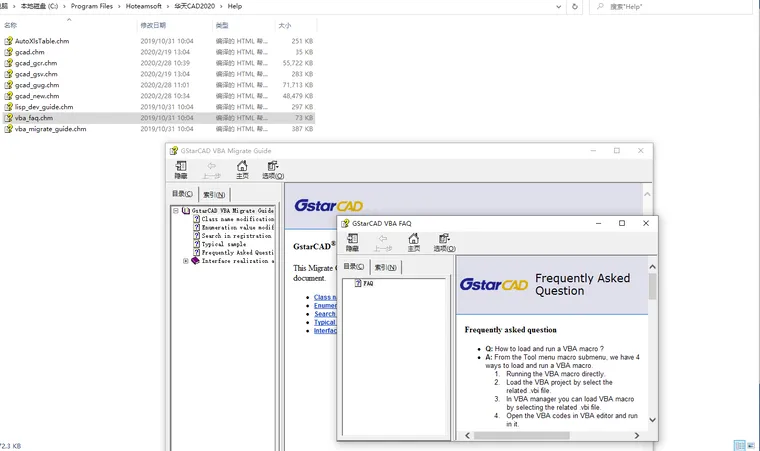Viewport: 760px width, 451px height.
Task: Click scroll left arrow in VBA FAQ content
Action: (467, 436)
